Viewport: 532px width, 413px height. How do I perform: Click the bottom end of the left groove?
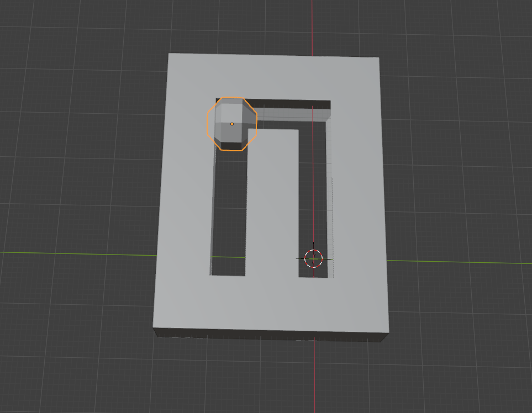click(x=228, y=267)
